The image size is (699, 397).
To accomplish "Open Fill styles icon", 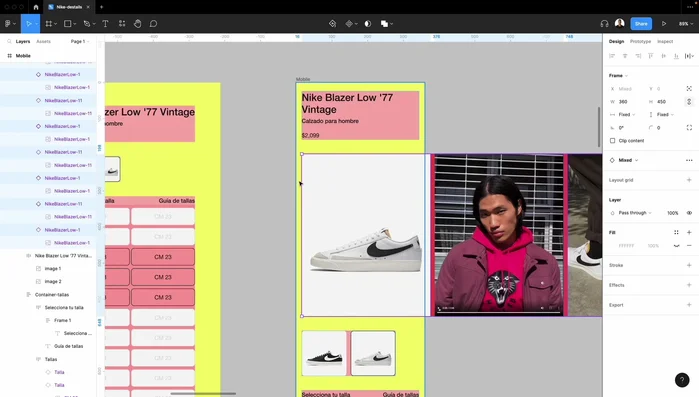I will coord(676,233).
